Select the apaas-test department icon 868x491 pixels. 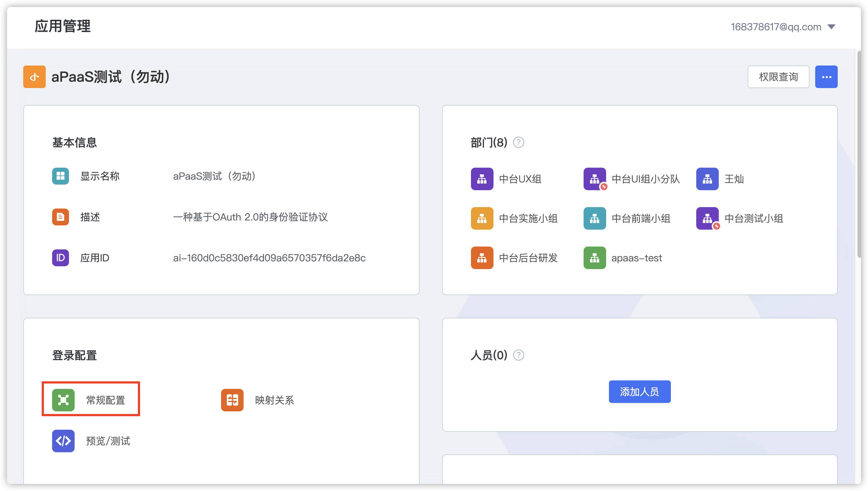pyautogui.click(x=595, y=258)
